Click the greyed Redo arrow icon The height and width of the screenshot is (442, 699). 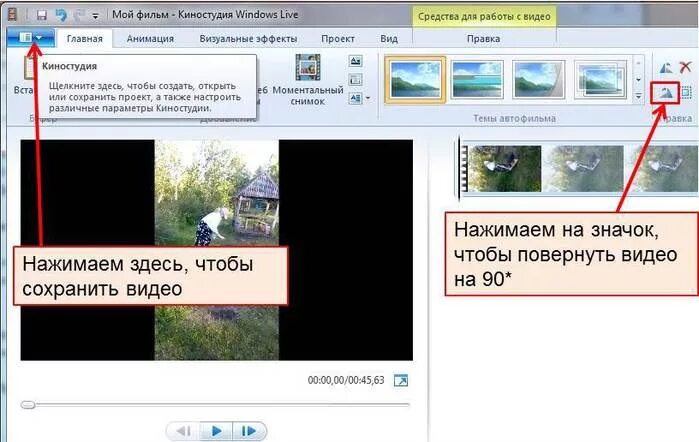tap(79, 15)
